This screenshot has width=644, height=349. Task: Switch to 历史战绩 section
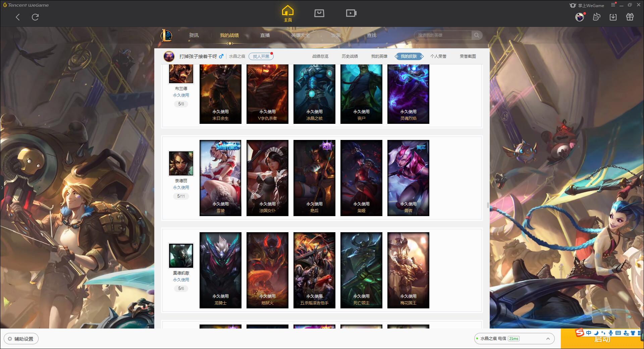pos(350,56)
